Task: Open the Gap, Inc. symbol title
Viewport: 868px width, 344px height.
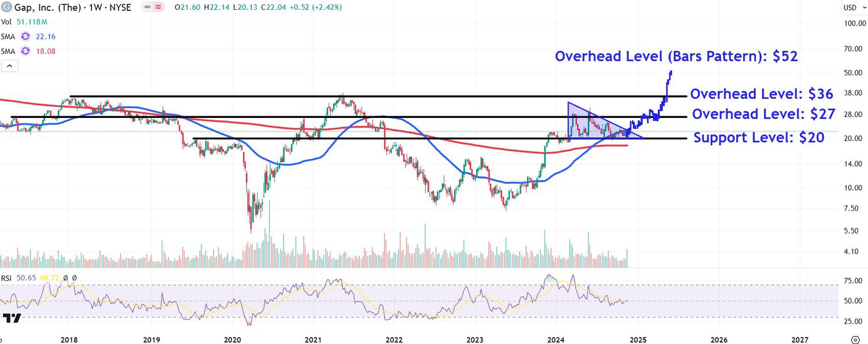Action: pos(73,8)
